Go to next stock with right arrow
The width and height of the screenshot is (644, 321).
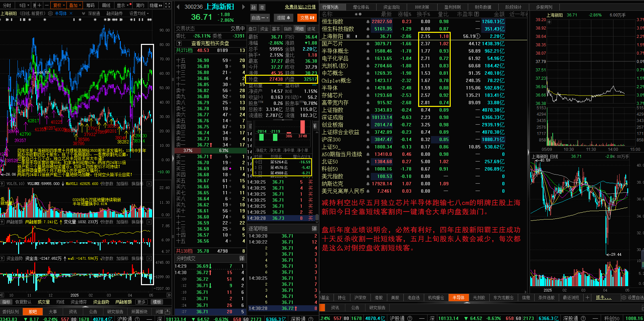(x=244, y=7)
